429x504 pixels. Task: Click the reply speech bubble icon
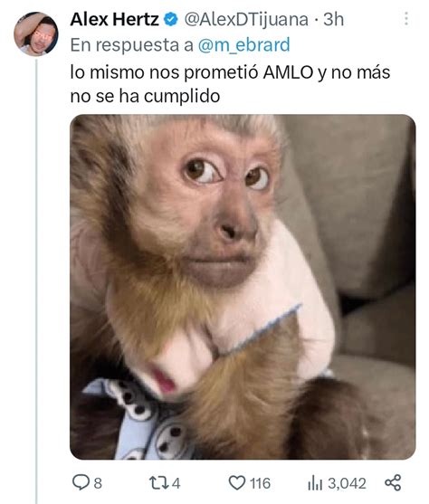pyautogui.click(x=81, y=483)
